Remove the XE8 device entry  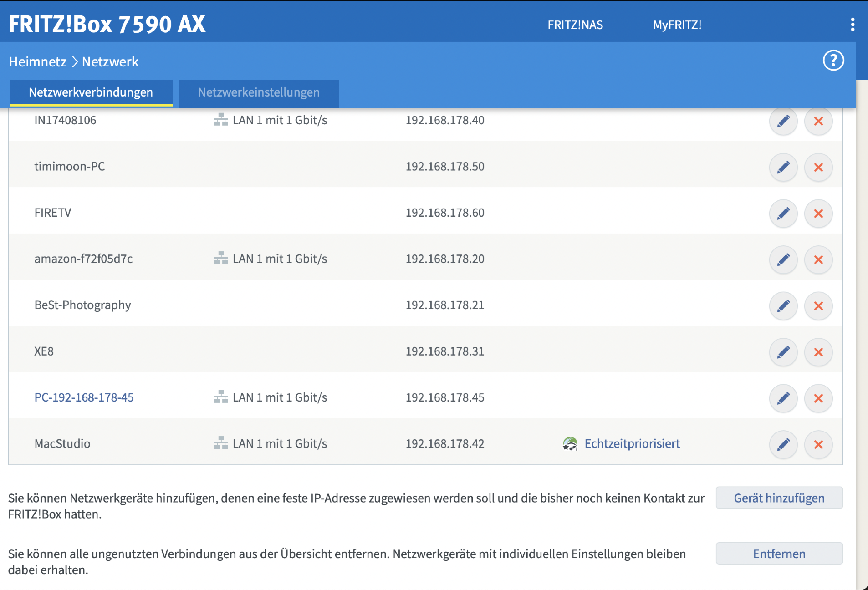pyautogui.click(x=818, y=352)
